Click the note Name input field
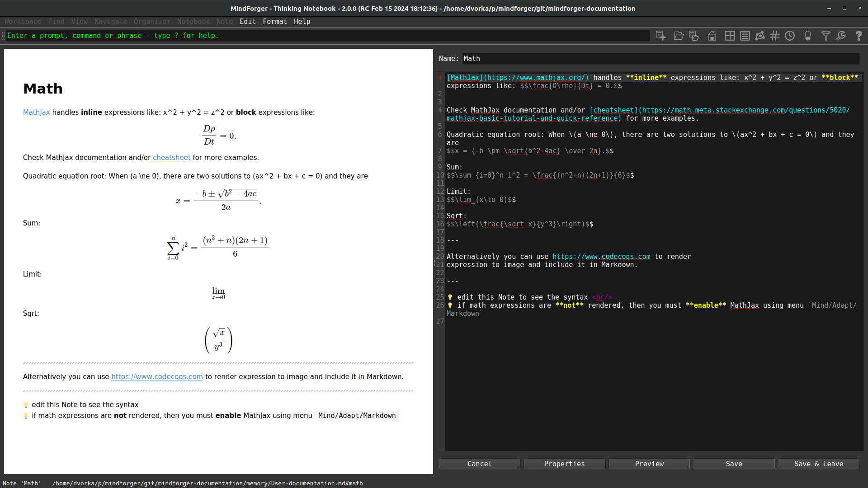 point(660,59)
